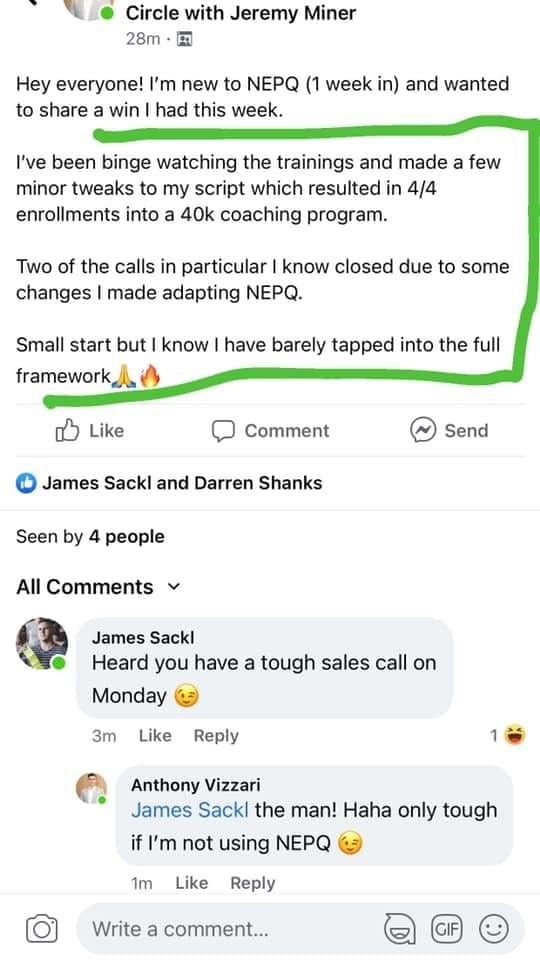Open the GIF picker button
This screenshot has width=540, height=960.
[447, 929]
